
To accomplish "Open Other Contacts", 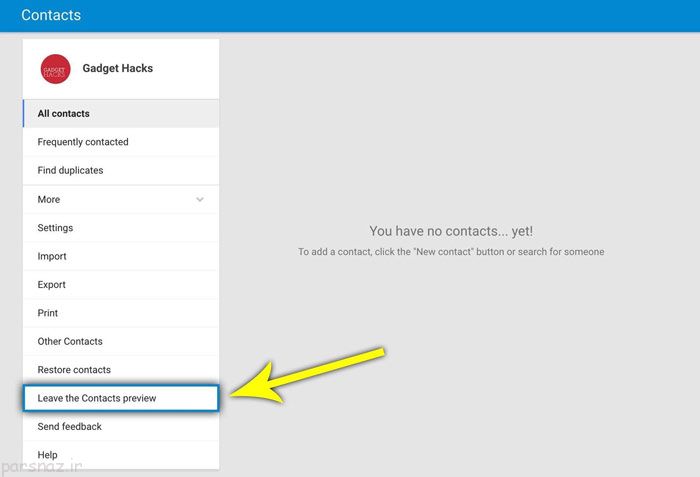I will click(x=121, y=341).
